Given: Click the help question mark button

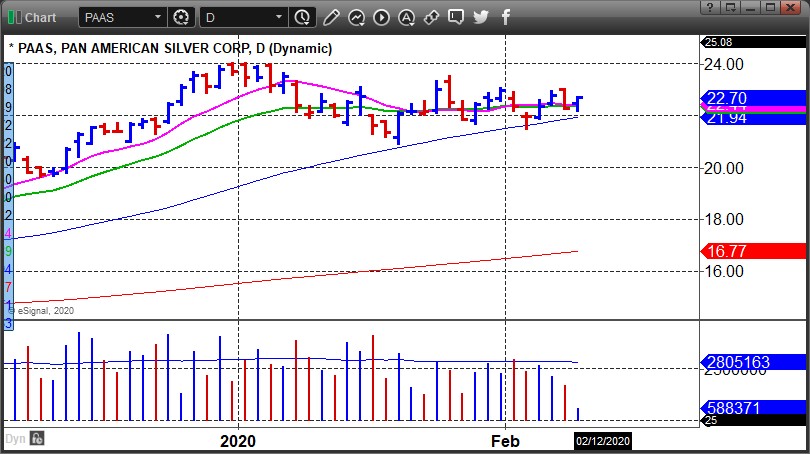Looking at the screenshot, I should click(x=710, y=7).
